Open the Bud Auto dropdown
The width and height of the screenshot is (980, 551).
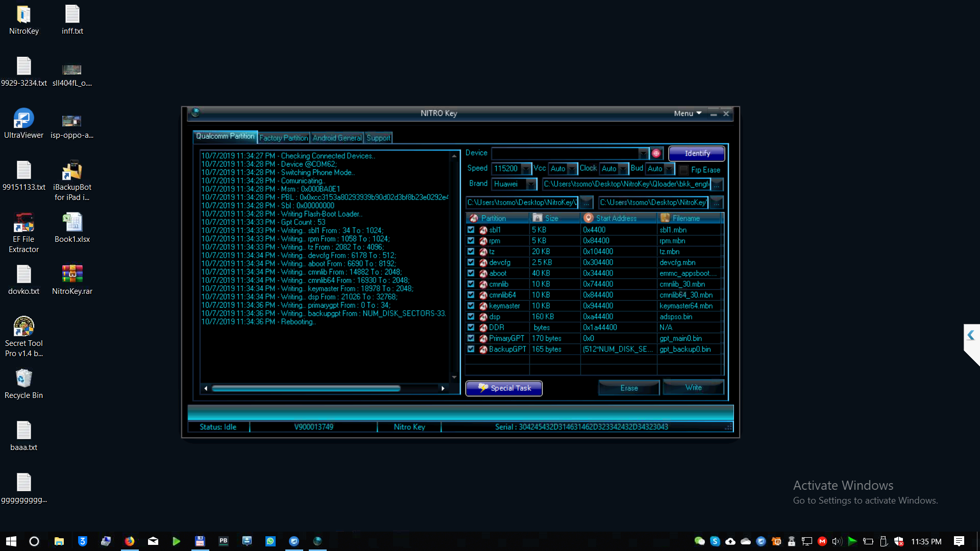pyautogui.click(x=669, y=169)
